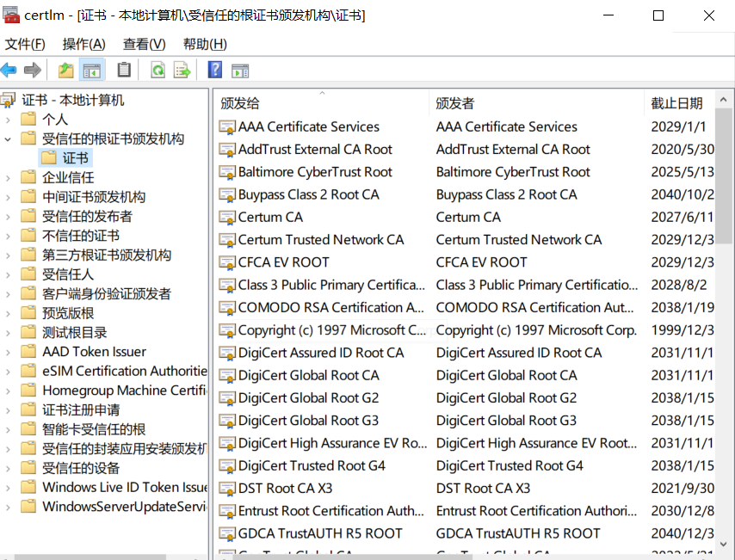
Task: Click folder icon beside AAD Token Issuer
Action: pyautogui.click(x=28, y=352)
